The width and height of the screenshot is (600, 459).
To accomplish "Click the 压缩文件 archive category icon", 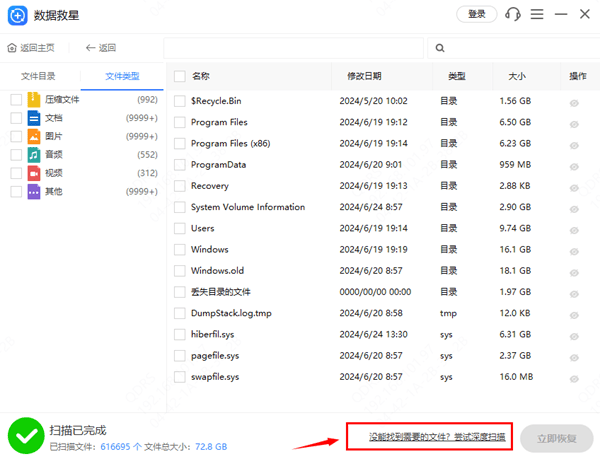I will click(x=33, y=100).
